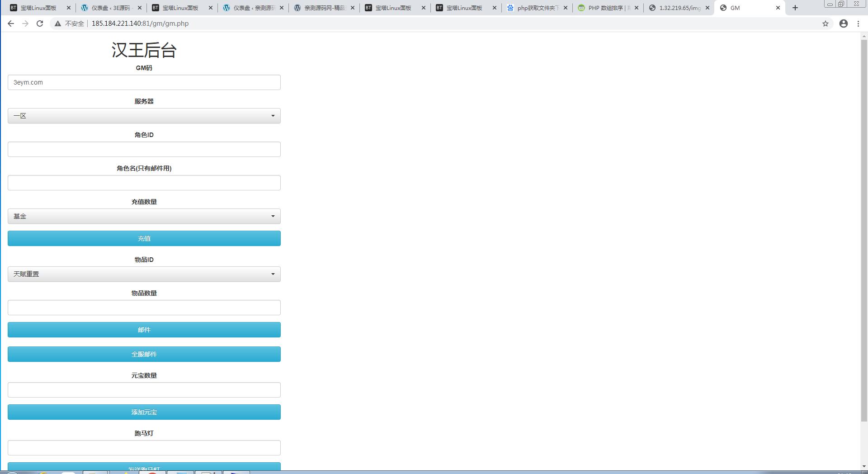
Task: Click the insecure site warning icon
Action: (58, 24)
